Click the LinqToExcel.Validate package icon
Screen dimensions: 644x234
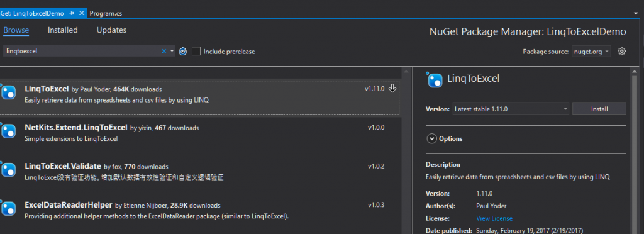click(x=8, y=170)
